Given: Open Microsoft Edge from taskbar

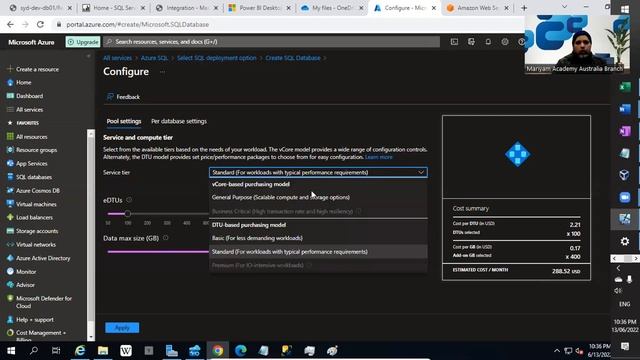Looking at the screenshot, I should click(240, 351).
